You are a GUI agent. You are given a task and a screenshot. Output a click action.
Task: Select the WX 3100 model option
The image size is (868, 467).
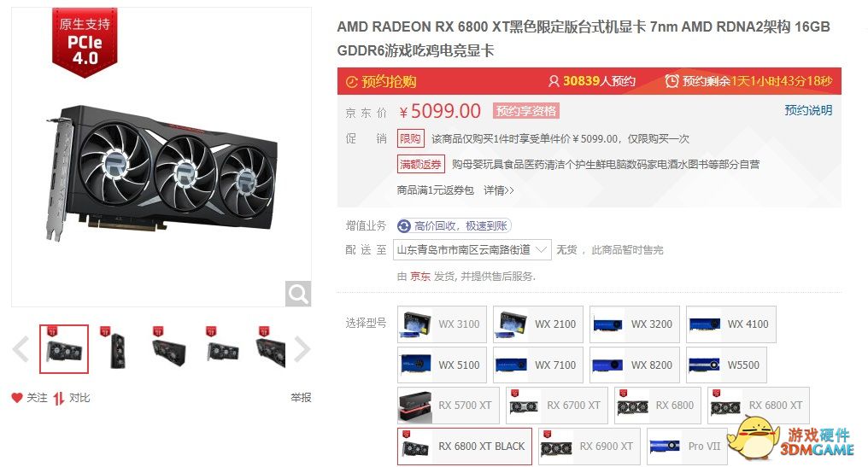tap(443, 324)
